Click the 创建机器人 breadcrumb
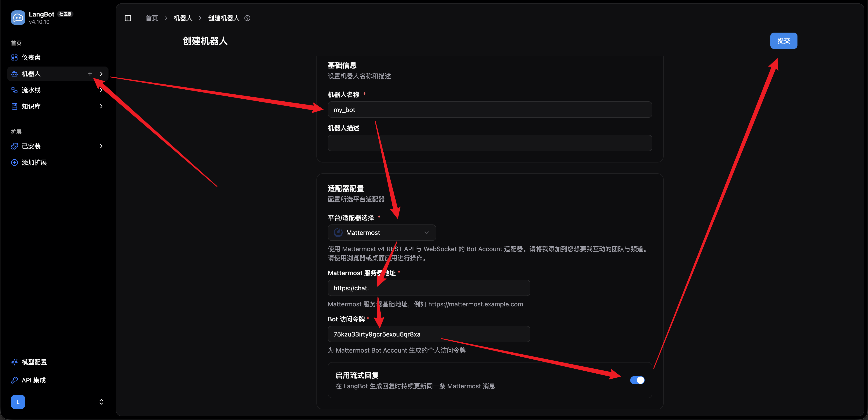 coord(223,18)
